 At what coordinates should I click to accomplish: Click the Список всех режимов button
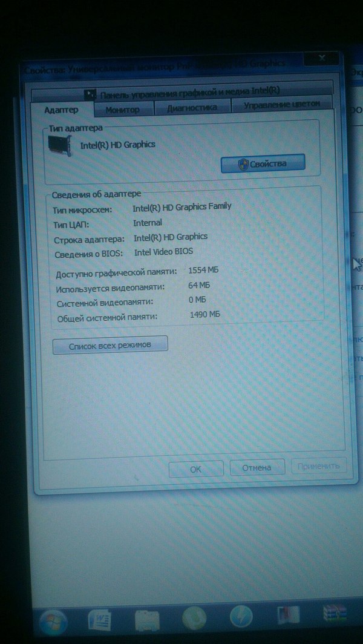tap(110, 345)
